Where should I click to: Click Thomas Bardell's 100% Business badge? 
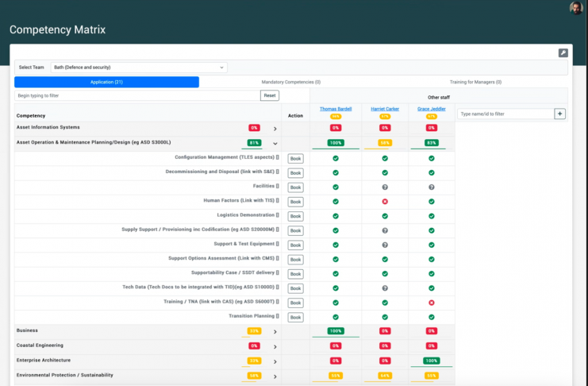tap(336, 331)
